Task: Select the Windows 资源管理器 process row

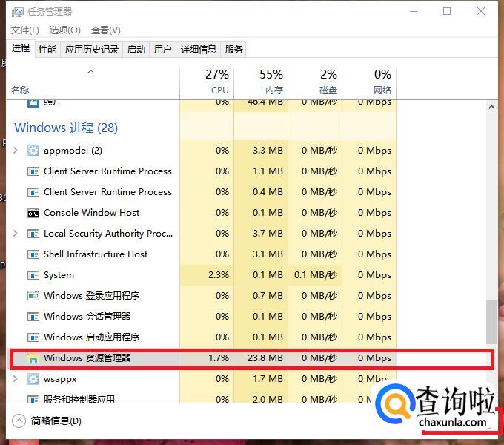Action: (x=251, y=358)
